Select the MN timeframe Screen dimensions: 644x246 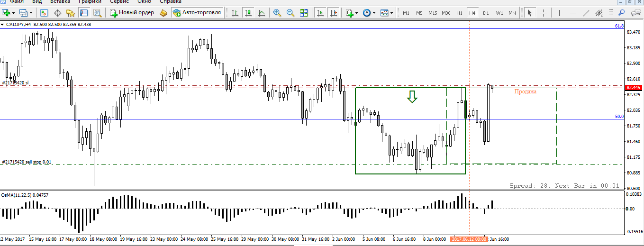point(512,13)
